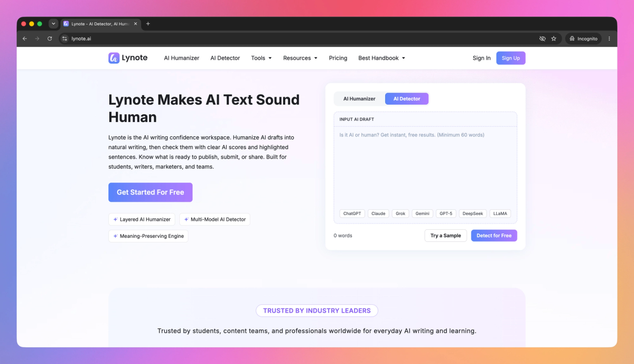Click the Gemini model tag
Viewport: 634px width, 364px height.
point(422,213)
